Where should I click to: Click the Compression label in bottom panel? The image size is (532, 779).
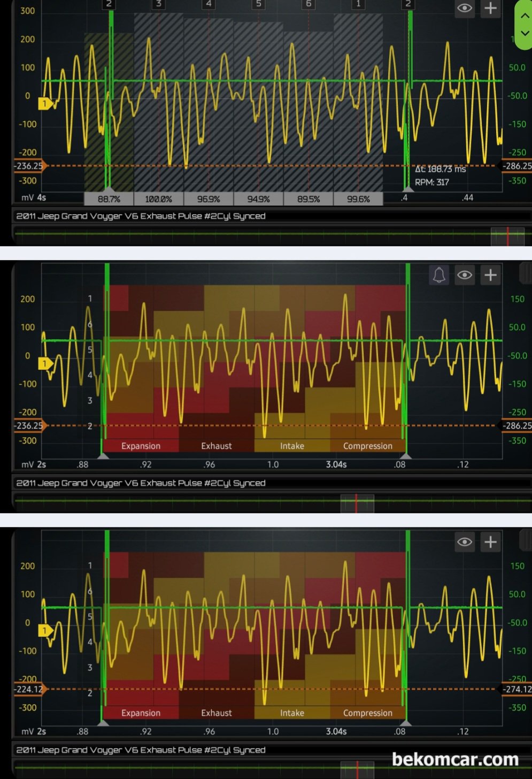click(x=367, y=713)
